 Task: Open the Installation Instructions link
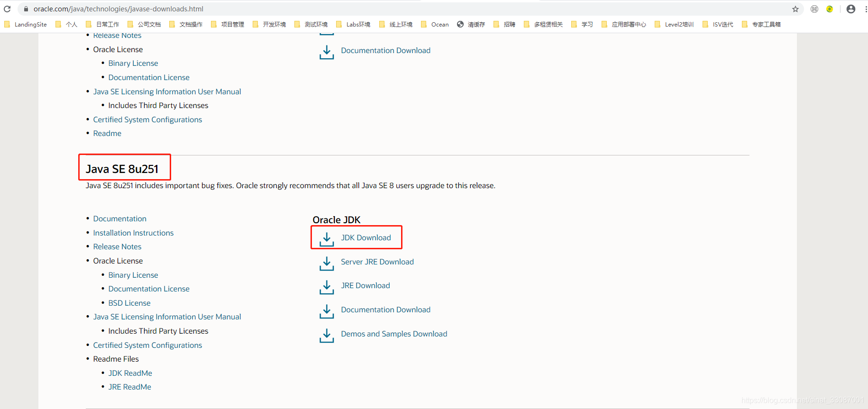click(x=133, y=233)
